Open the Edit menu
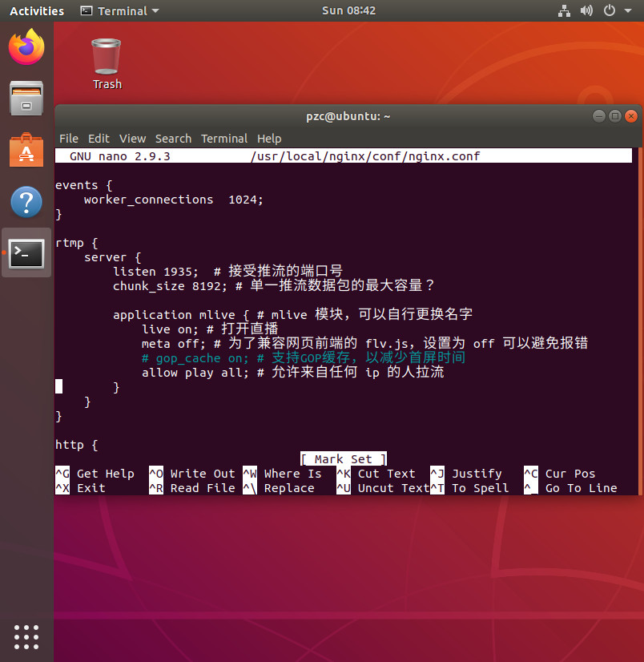The height and width of the screenshot is (662, 644). [99, 139]
